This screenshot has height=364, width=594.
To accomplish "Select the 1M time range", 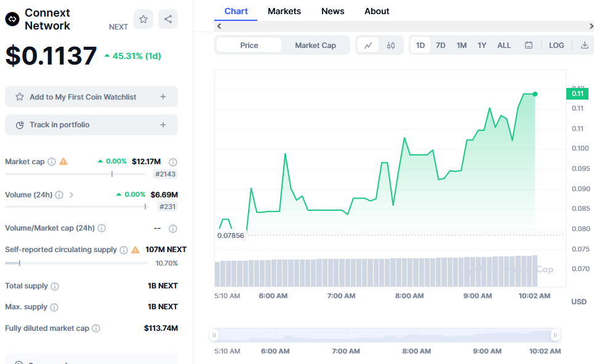I will pos(462,45).
